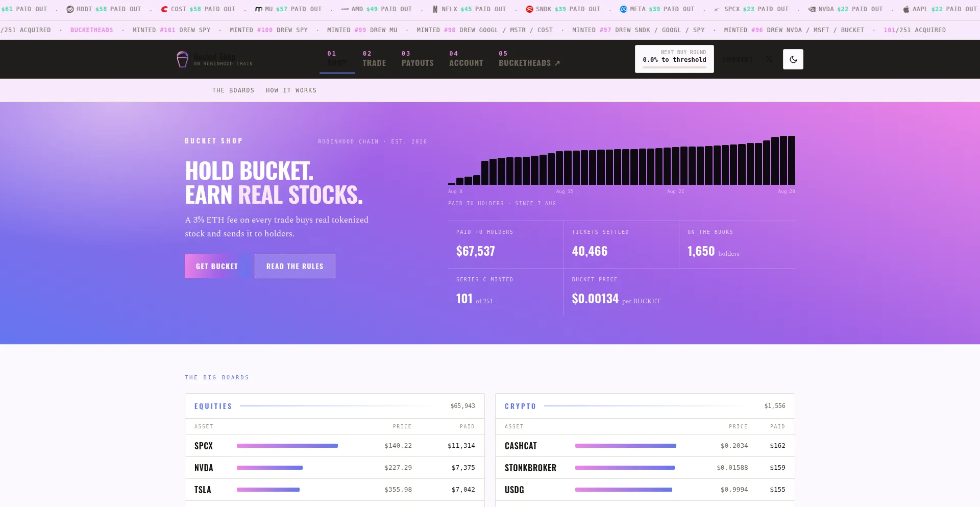
Task: Open the 01 Shop nav tab
Action: click(x=337, y=59)
